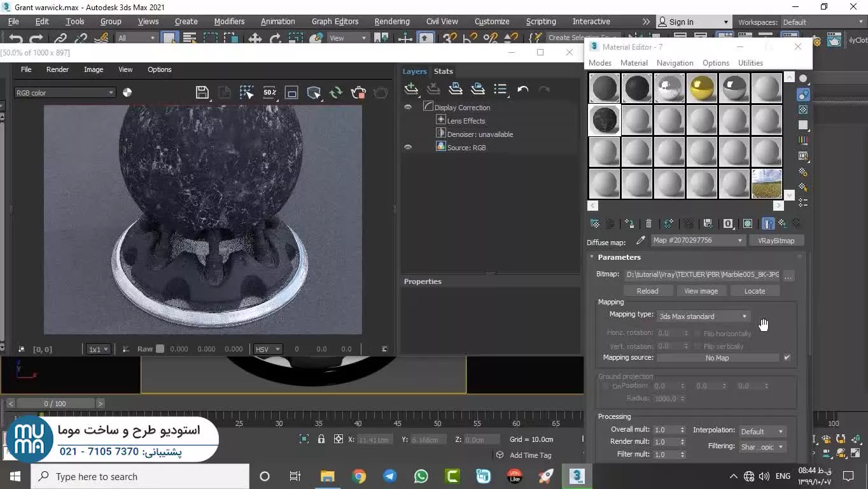
Task: Open the Filtering dropdown
Action: pyautogui.click(x=762, y=447)
